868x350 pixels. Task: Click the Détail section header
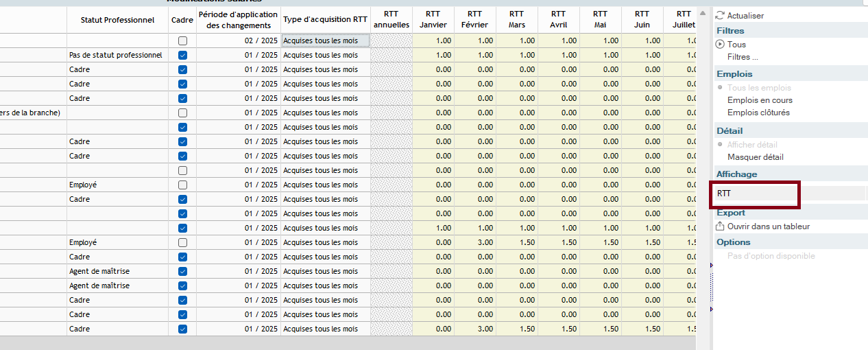click(x=730, y=131)
